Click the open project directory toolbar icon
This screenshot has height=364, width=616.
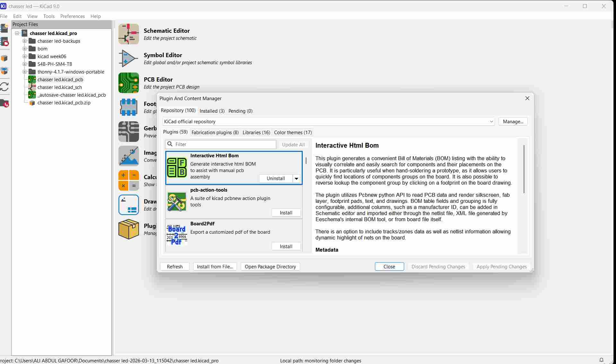pos(4,103)
